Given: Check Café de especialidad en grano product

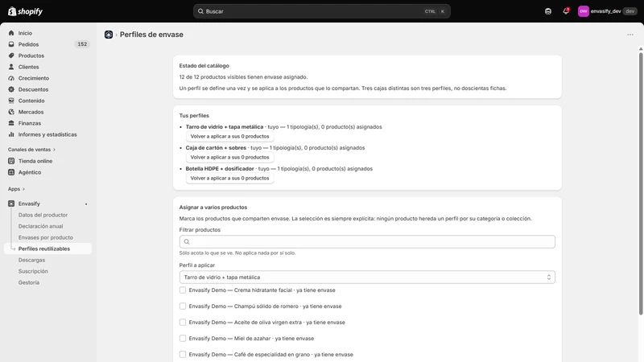Looking at the screenshot, I should [183, 354].
